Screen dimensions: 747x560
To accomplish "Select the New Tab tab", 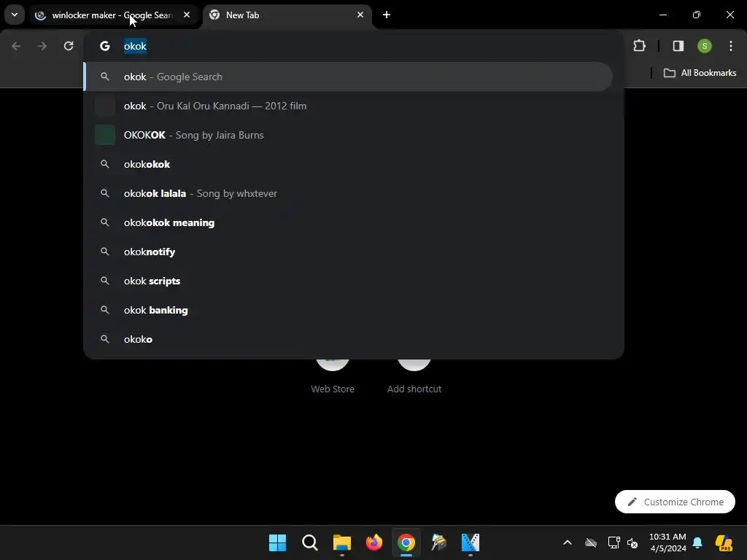I will click(x=286, y=15).
